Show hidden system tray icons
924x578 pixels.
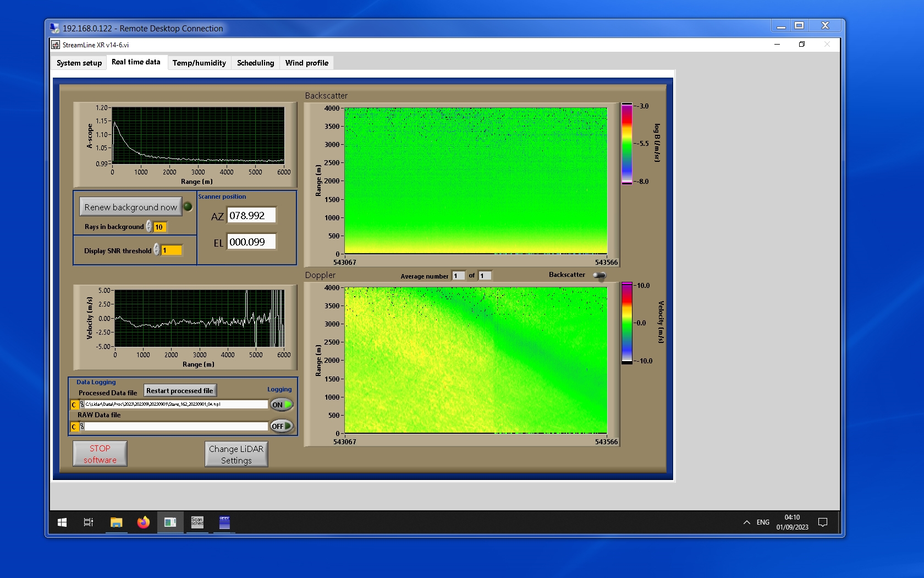coord(746,522)
